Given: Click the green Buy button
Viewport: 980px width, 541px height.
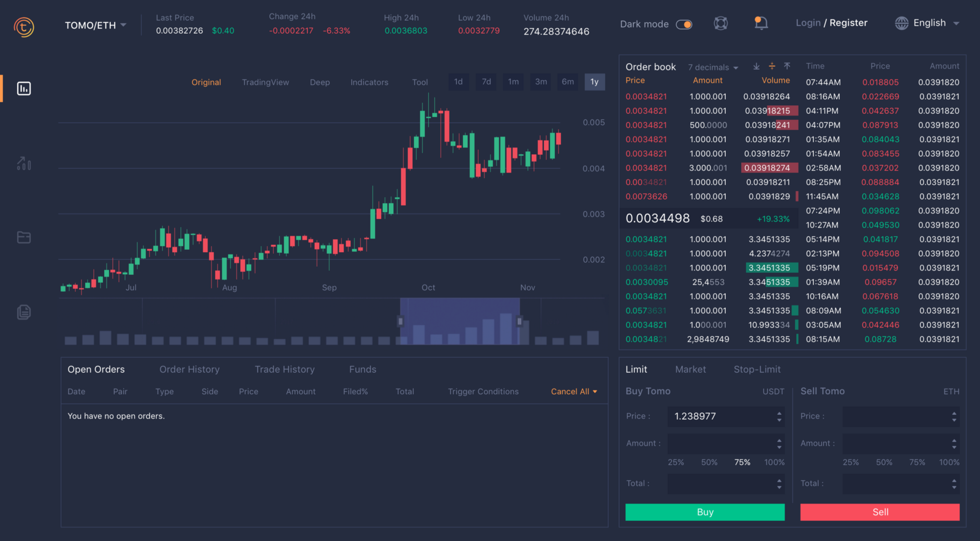Looking at the screenshot, I should [x=705, y=512].
